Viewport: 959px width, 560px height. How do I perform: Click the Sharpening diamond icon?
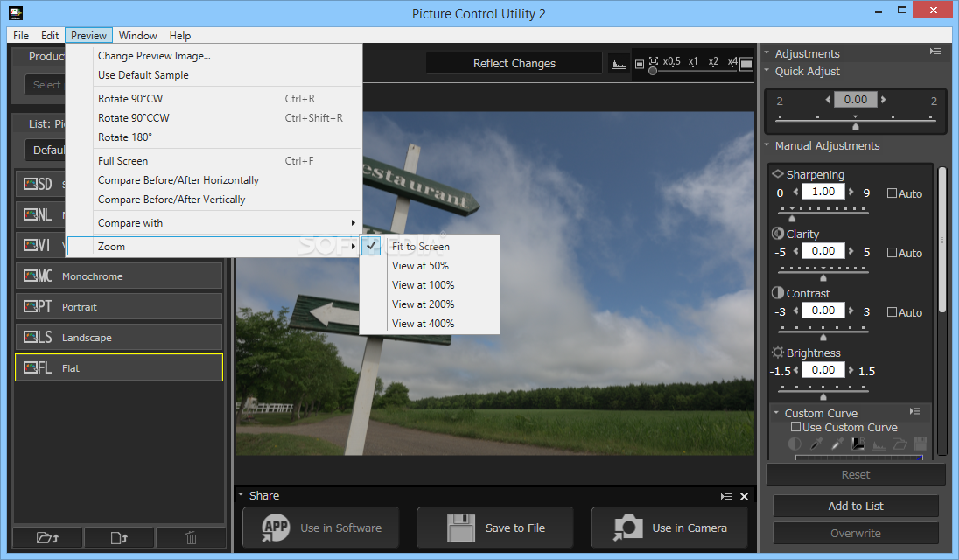(778, 173)
